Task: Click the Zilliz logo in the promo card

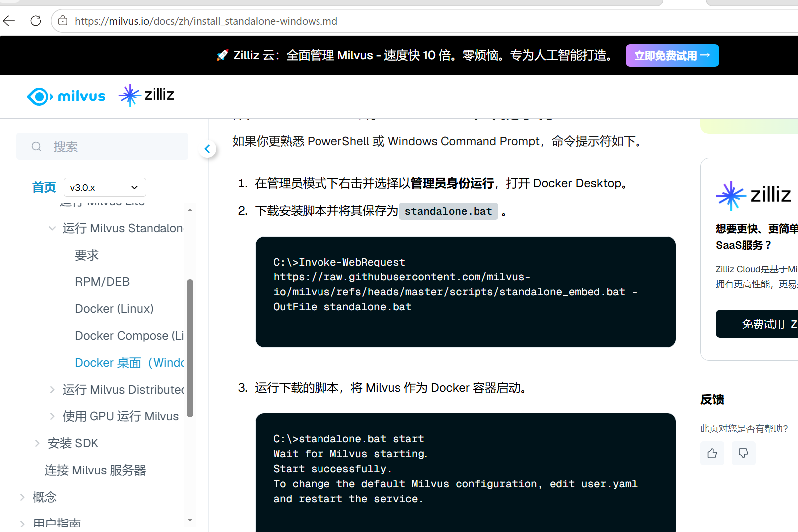Action: pos(753,195)
